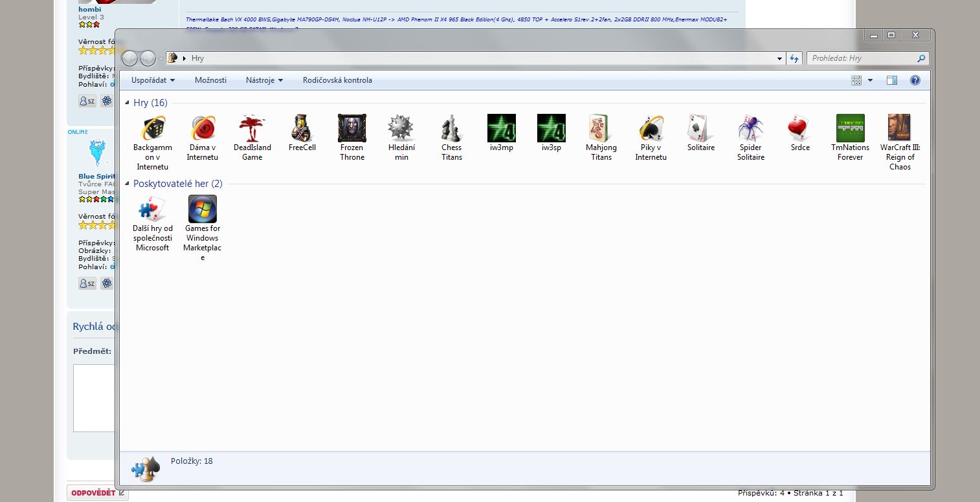Open Rodičovská kontrola toolbar item
Image resolution: width=980 pixels, height=502 pixels.
point(337,80)
